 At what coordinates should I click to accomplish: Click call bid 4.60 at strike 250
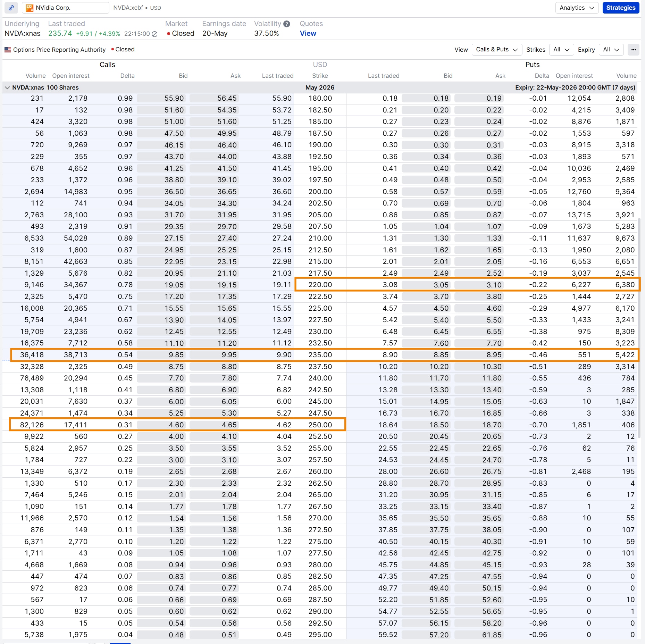coord(161,425)
